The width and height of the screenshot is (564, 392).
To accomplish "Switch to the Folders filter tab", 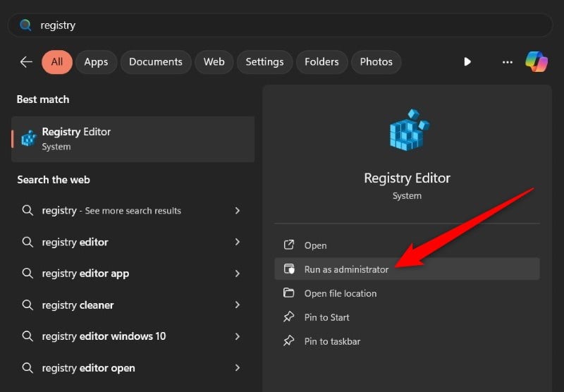I will pos(321,62).
